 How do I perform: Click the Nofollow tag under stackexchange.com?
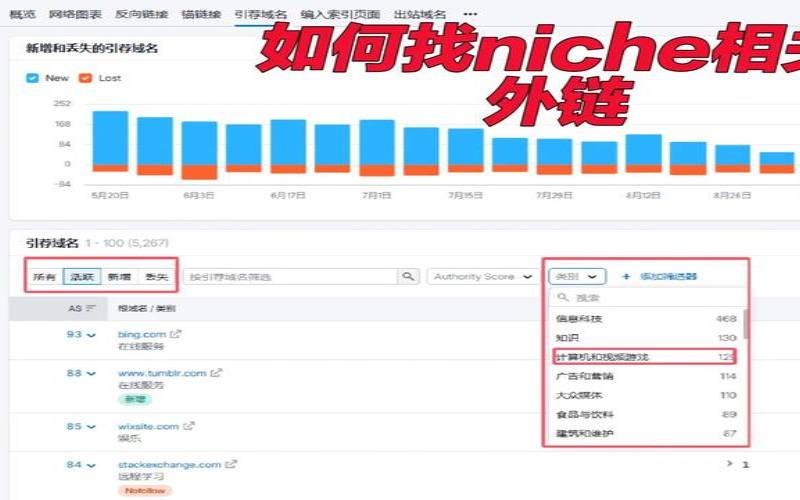tap(145, 490)
